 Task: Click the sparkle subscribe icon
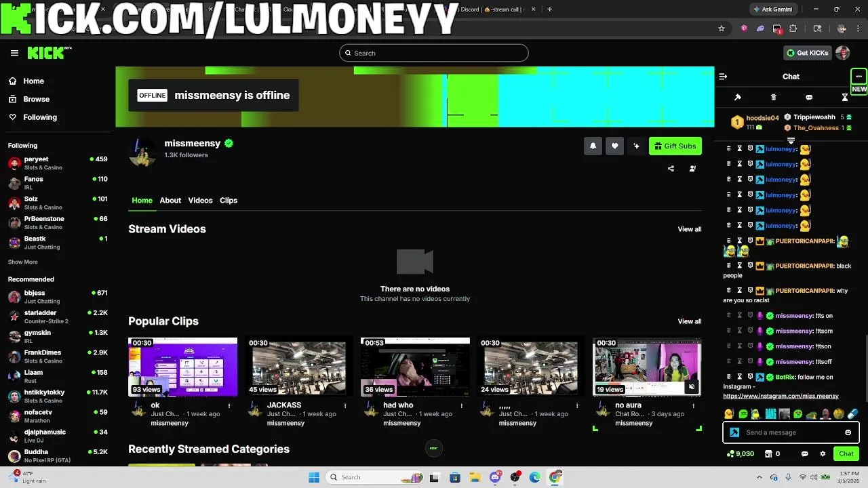pyautogui.click(x=636, y=146)
